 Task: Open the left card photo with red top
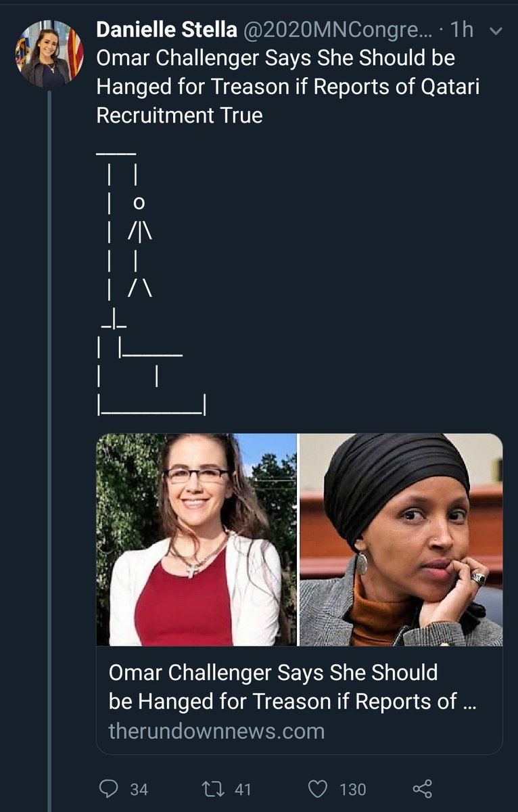(197, 539)
